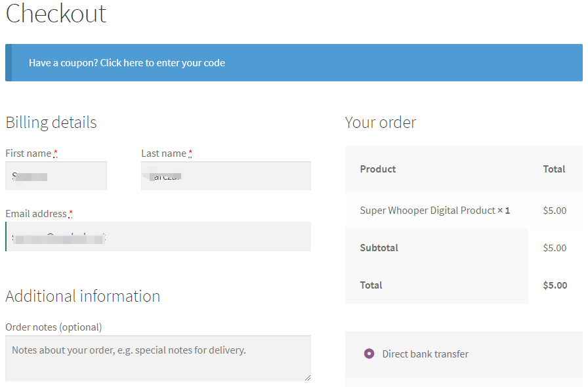Click the Order notes resize handle

(x=307, y=377)
